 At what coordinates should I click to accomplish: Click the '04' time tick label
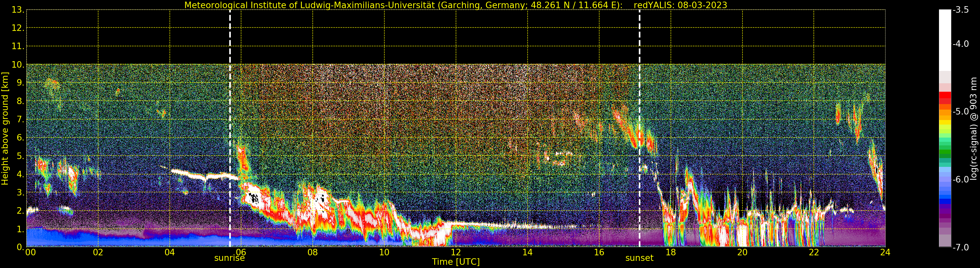(170, 252)
